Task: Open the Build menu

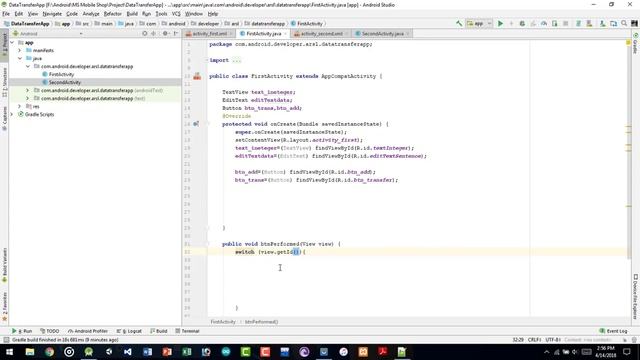Action: tap(132, 14)
